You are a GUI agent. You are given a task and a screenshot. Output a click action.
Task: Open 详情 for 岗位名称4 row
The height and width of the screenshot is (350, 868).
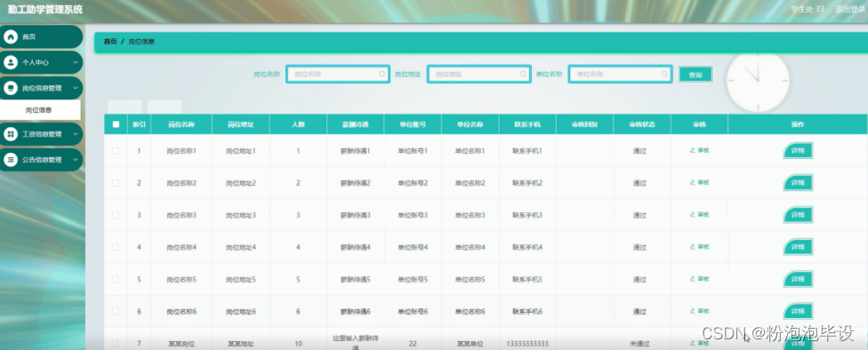click(x=798, y=247)
